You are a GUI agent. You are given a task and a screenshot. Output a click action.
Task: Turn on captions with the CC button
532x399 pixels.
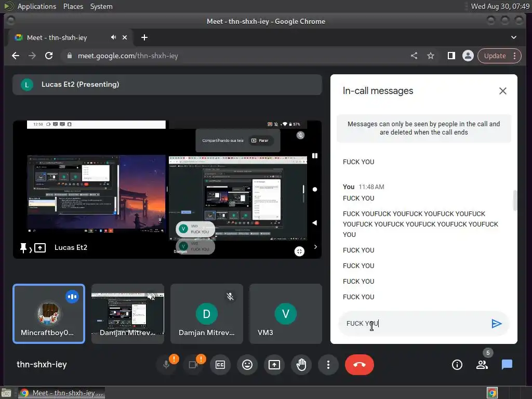220,365
